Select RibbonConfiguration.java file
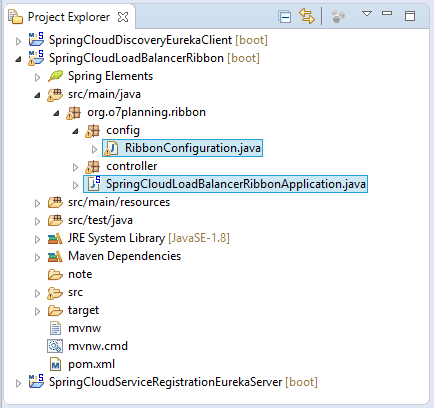Image resolution: width=434 pixels, height=408 pixels. point(193,148)
